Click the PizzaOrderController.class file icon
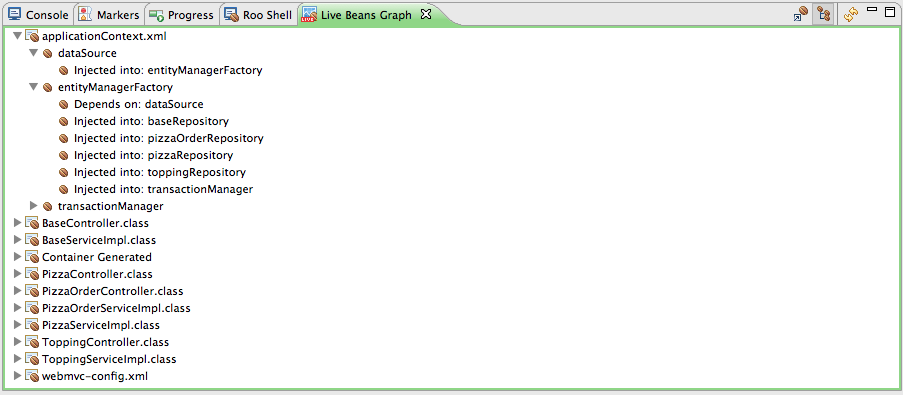 [32, 291]
